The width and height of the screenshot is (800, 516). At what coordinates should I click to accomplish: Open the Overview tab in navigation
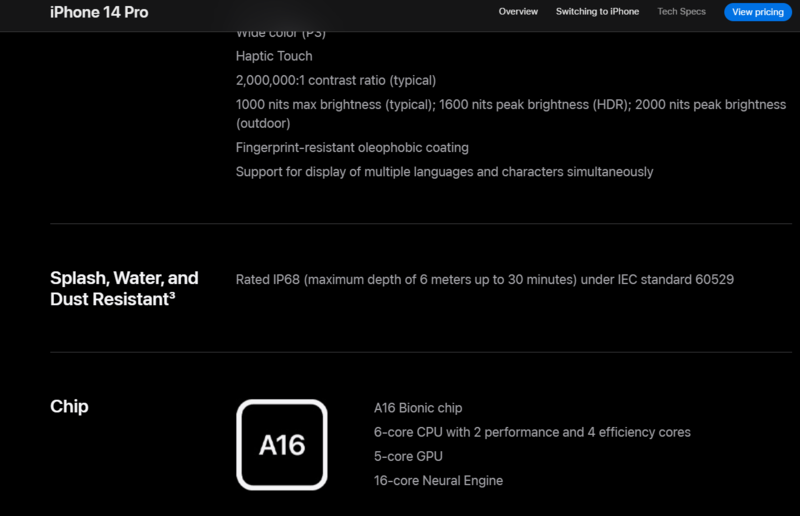[x=518, y=12]
